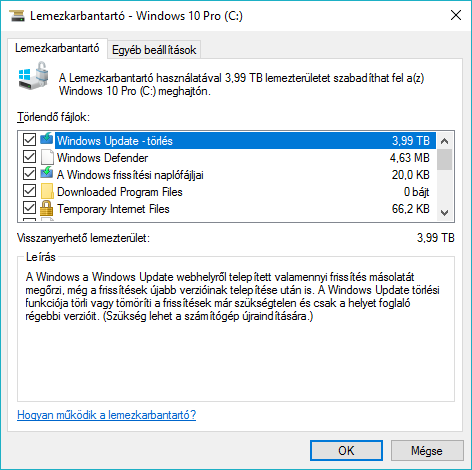
Task: Uncheck the Windows Defender checkbox
Action: (x=29, y=157)
